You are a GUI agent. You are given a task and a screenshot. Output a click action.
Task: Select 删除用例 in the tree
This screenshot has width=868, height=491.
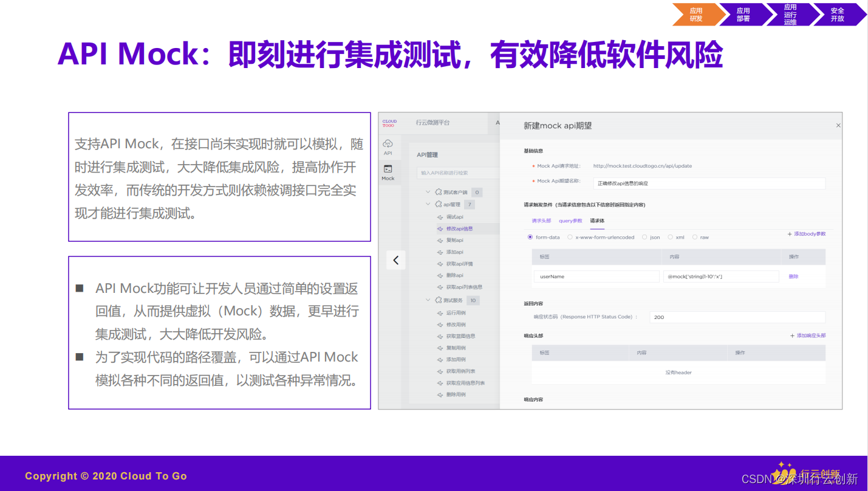456,394
